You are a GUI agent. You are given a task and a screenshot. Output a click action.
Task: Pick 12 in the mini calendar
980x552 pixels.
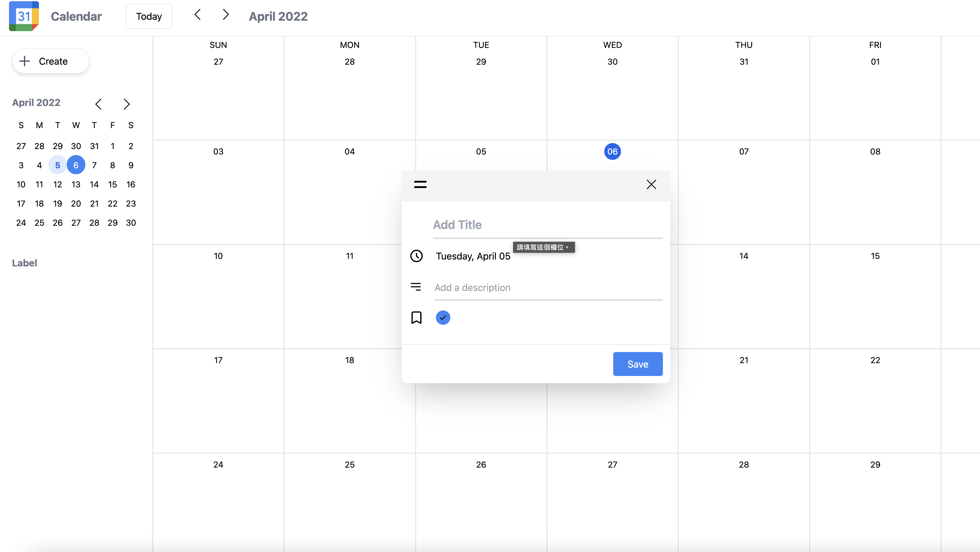click(x=57, y=184)
